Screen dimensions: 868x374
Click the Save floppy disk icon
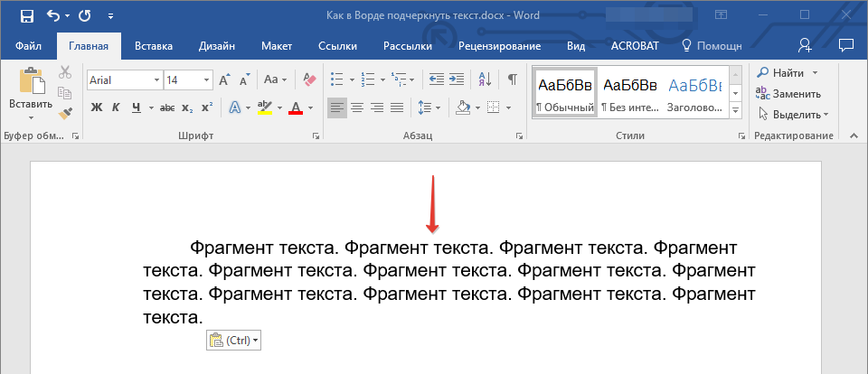coord(26,15)
